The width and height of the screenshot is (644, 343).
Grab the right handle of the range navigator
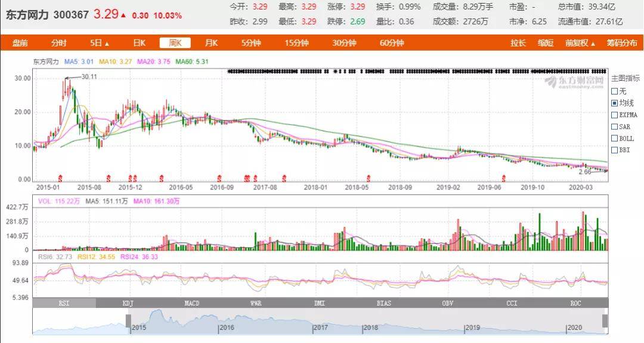(605, 321)
